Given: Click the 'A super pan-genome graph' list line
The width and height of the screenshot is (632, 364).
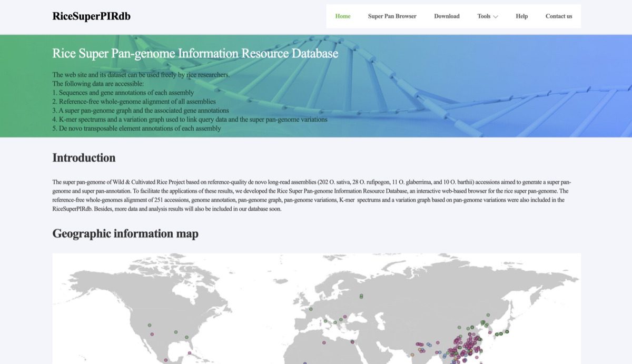Looking at the screenshot, I should [x=141, y=111].
